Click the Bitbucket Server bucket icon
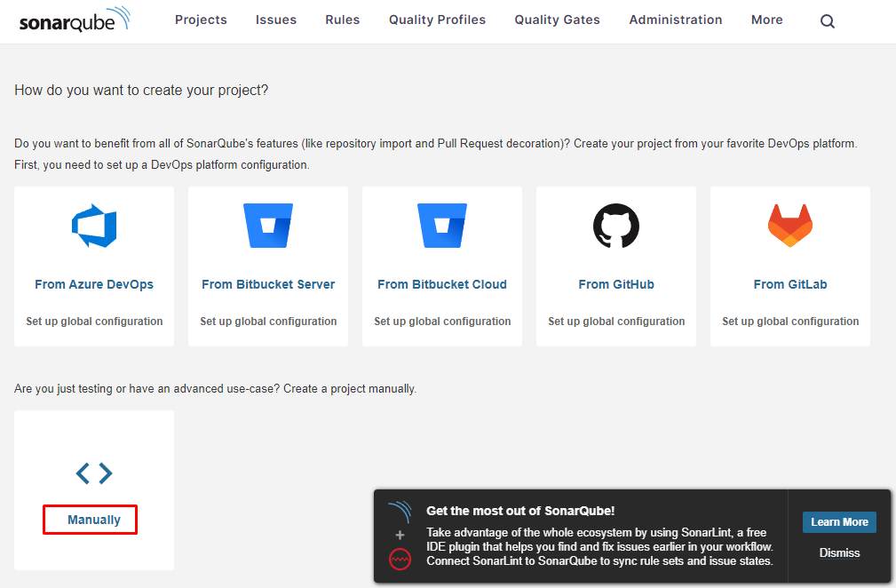The width and height of the screenshot is (896, 588). tap(268, 226)
